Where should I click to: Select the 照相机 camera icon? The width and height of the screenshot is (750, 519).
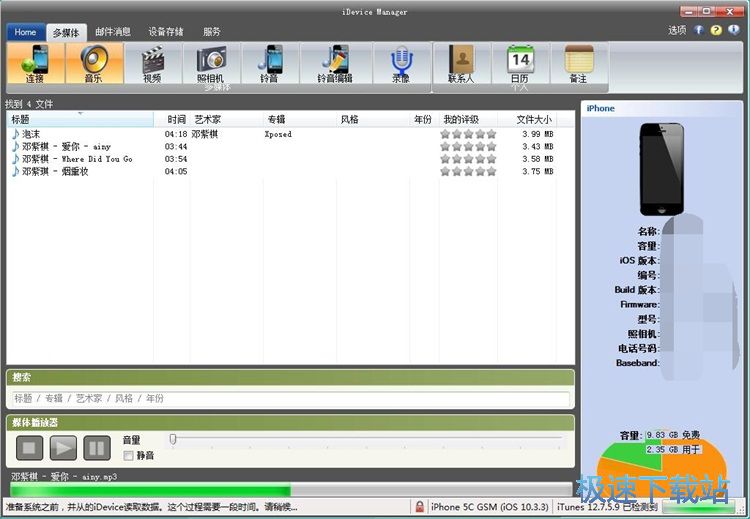click(211, 63)
